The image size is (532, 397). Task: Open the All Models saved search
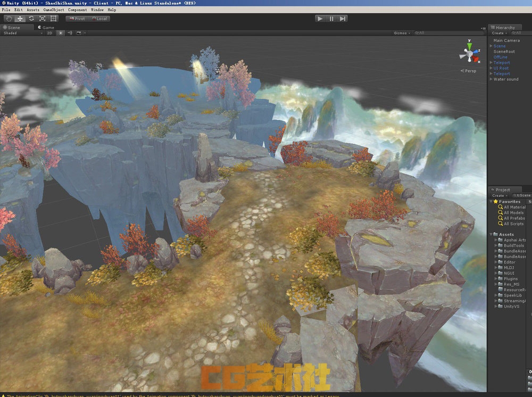511,212
